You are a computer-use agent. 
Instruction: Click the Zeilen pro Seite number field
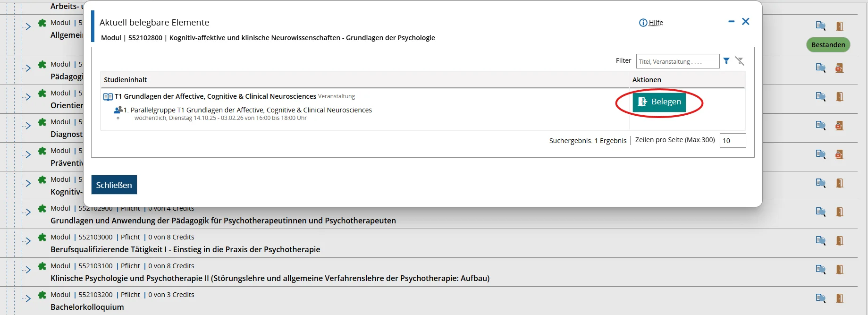tap(732, 140)
